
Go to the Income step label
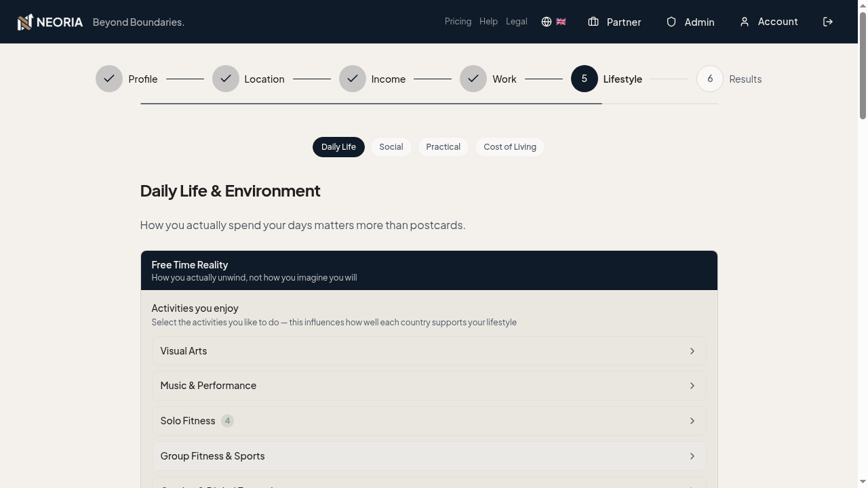(389, 79)
